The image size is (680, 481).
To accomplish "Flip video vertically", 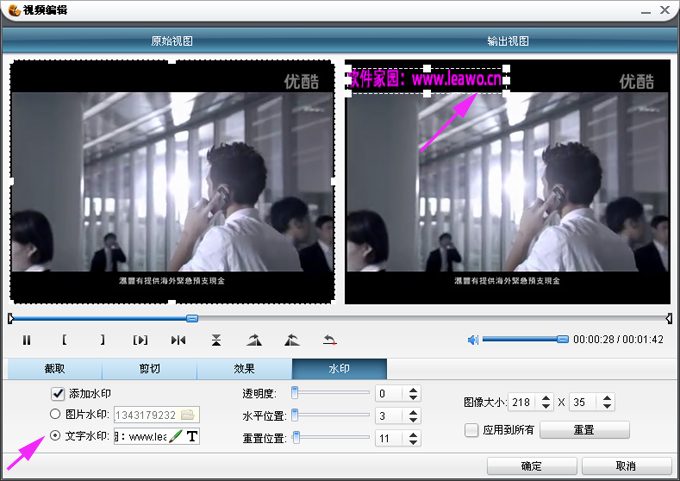I will (216, 340).
